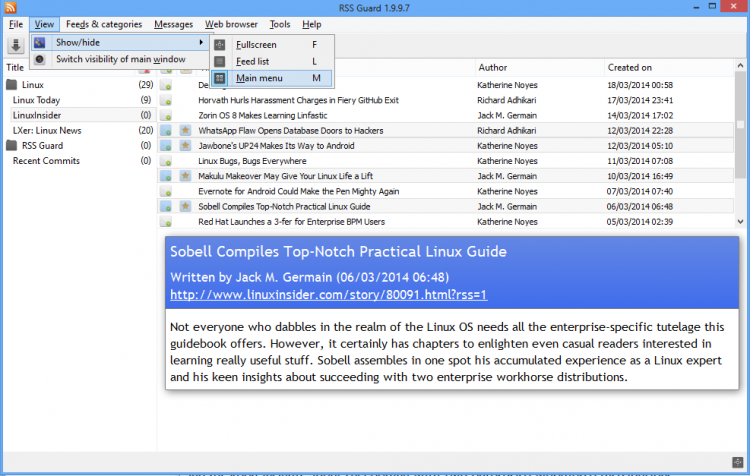Screen dimensions: 750x476
Task: Click the Show/hide submenu icon
Action: [x=40, y=43]
